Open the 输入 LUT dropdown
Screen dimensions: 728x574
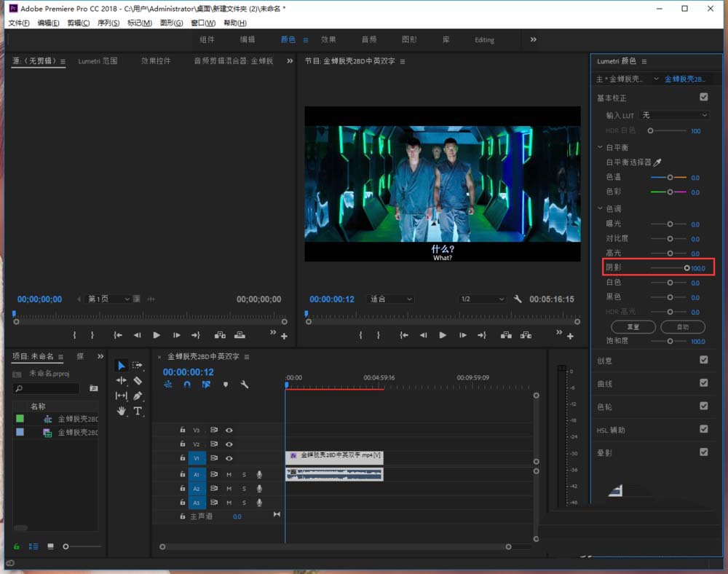674,115
